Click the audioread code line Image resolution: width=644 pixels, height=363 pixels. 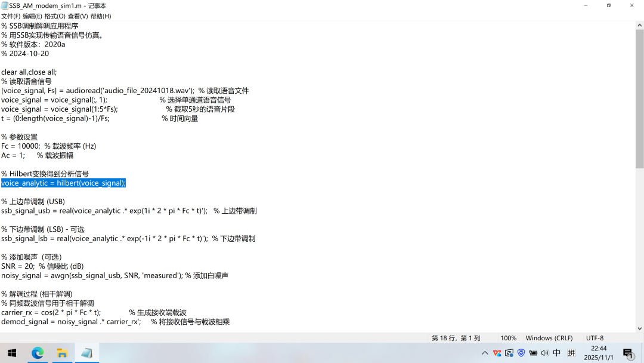point(125,90)
